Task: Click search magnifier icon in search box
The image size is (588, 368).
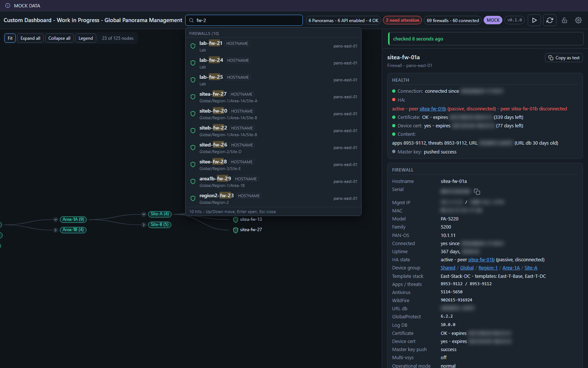Action: [191, 20]
